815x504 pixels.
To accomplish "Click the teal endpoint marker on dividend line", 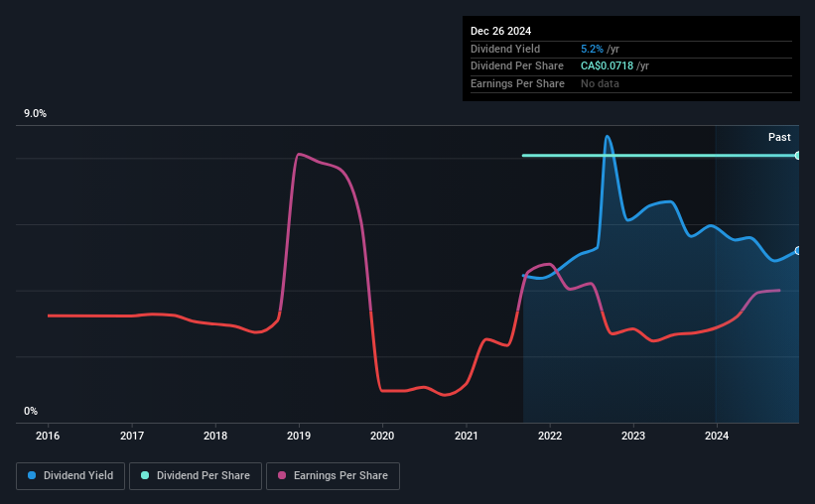I will 798,156.
